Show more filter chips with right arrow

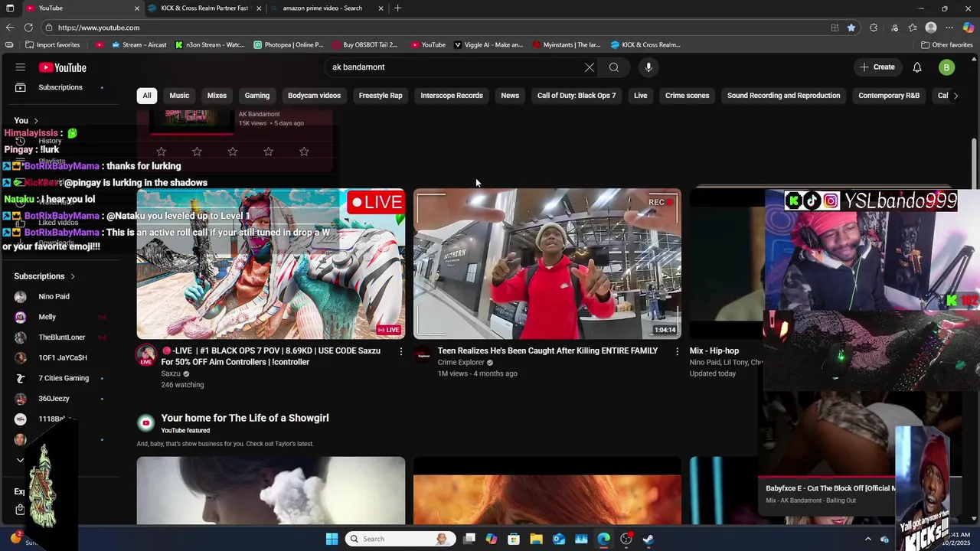click(x=955, y=96)
